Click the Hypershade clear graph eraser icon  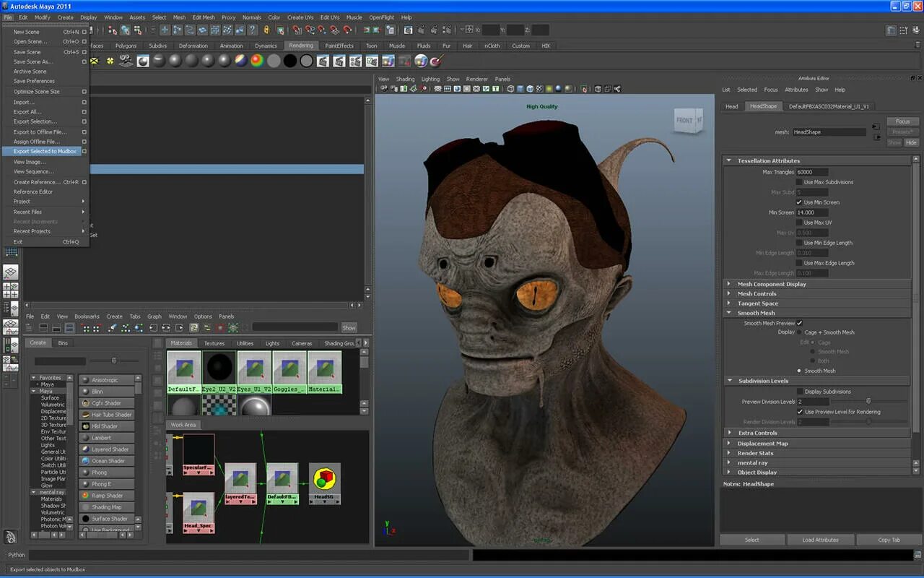[113, 328]
